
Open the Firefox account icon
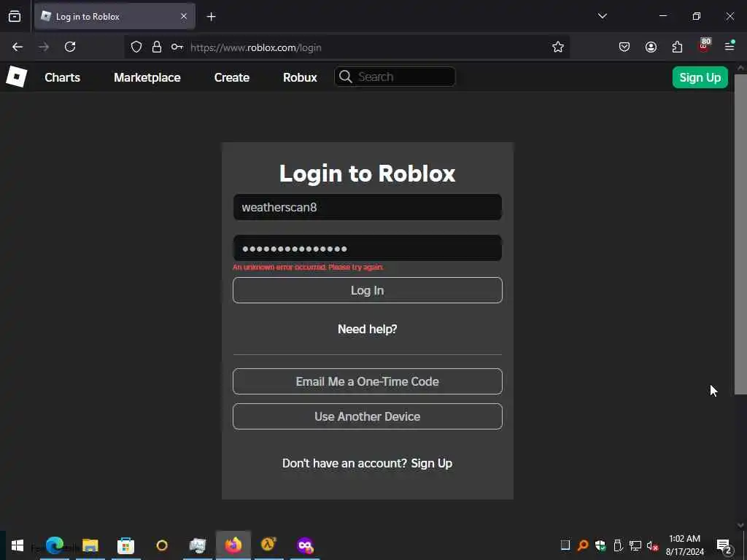[x=651, y=47]
